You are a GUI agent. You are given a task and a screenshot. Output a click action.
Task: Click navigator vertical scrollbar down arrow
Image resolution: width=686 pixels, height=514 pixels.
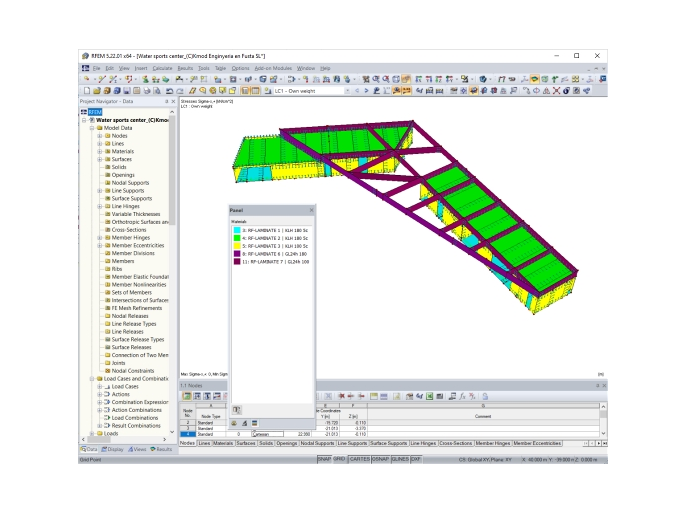172,432
